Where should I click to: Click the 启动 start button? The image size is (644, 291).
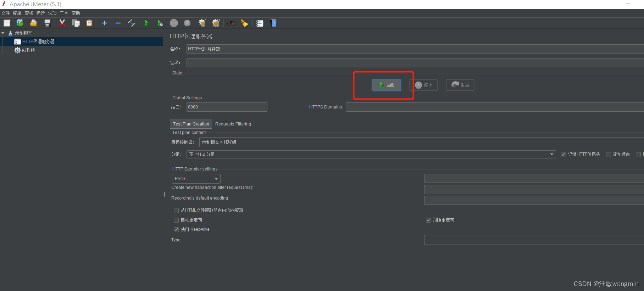pos(387,85)
